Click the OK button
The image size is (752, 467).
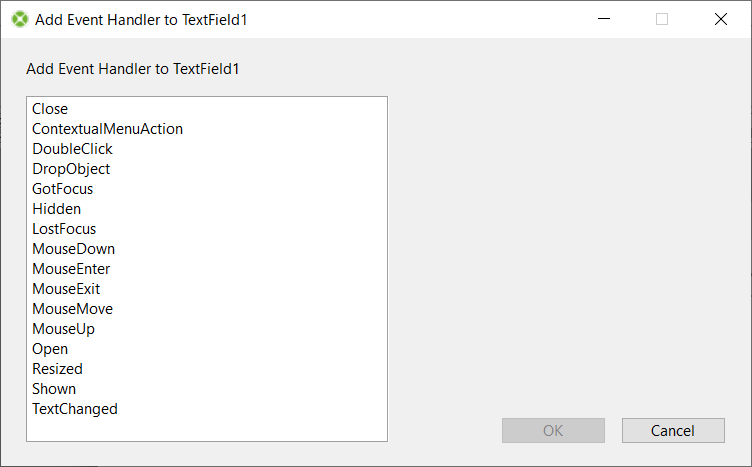point(553,430)
